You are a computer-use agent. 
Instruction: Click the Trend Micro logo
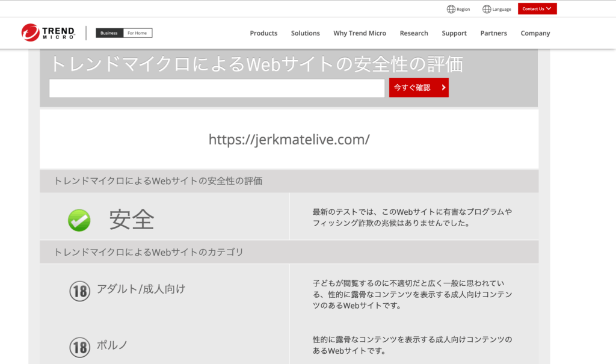coord(48,32)
